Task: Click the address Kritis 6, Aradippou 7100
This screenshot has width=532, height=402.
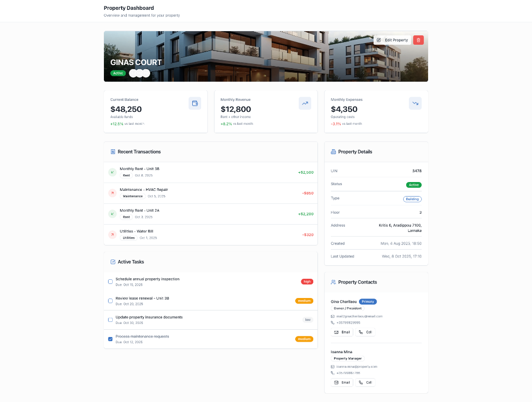Action: [x=400, y=228]
